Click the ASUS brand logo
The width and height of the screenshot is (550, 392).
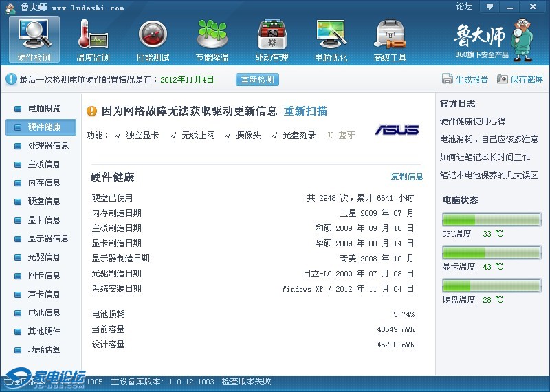click(397, 130)
